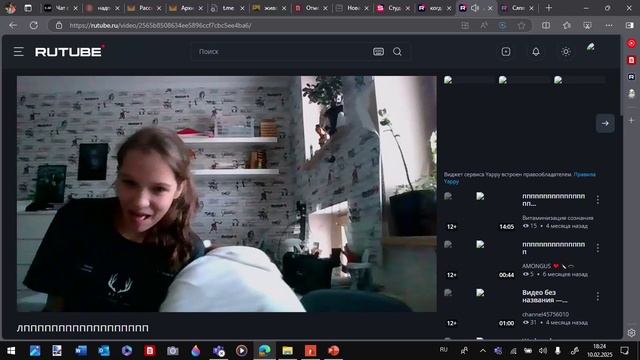Open the notification center icon
The height and width of the screenshot is (360, 640).
[x=624, y=351]
